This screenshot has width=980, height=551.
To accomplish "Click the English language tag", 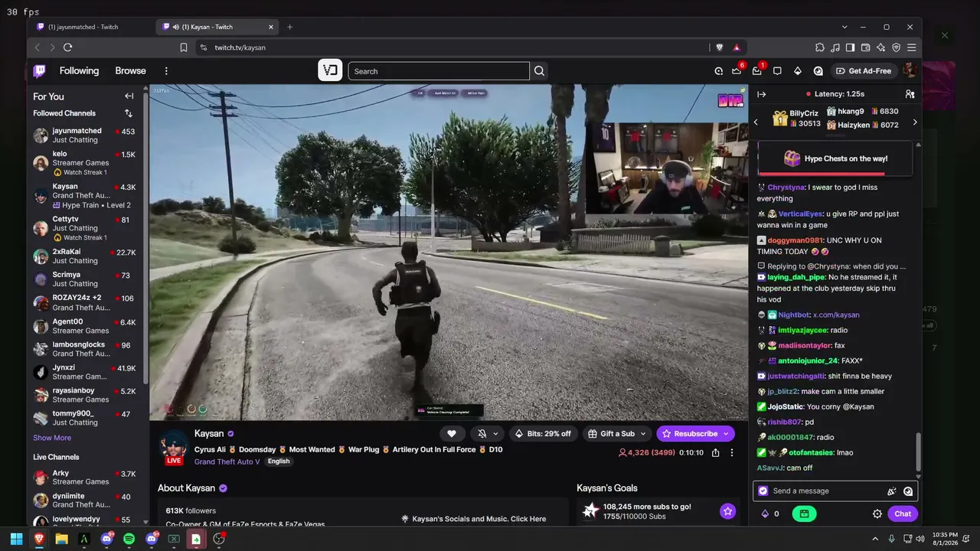I will [x=279, y=461].
